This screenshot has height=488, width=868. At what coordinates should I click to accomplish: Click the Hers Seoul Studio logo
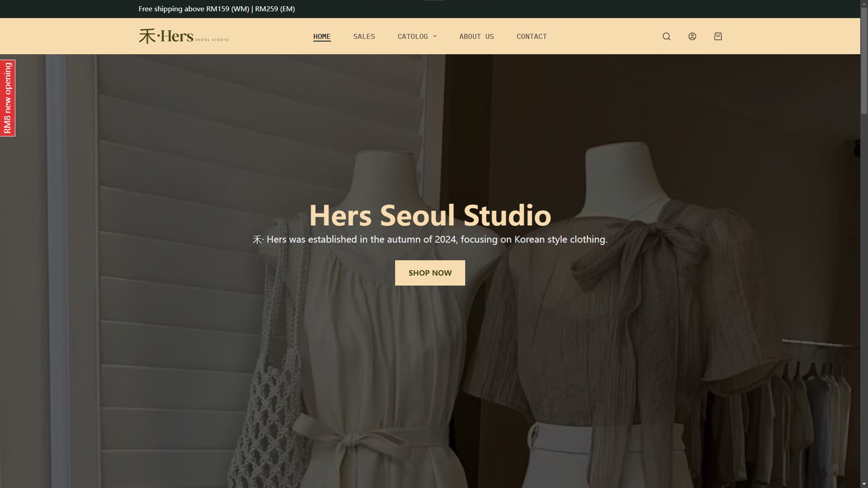184,36
